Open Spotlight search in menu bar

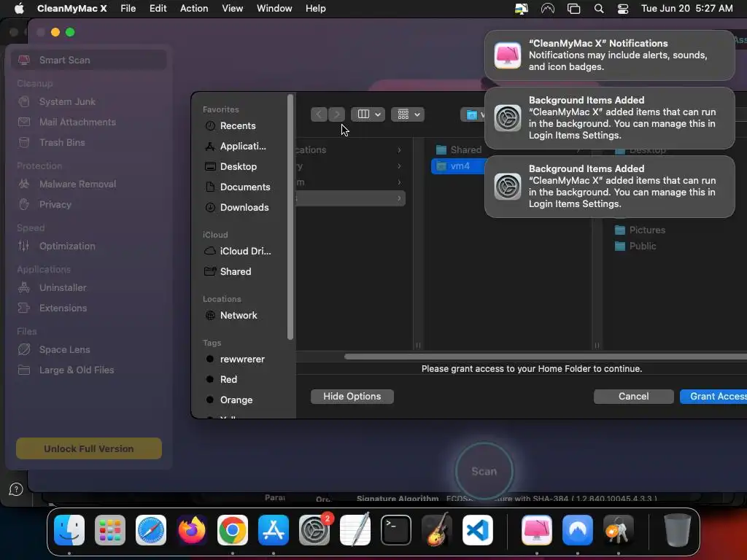599,9
